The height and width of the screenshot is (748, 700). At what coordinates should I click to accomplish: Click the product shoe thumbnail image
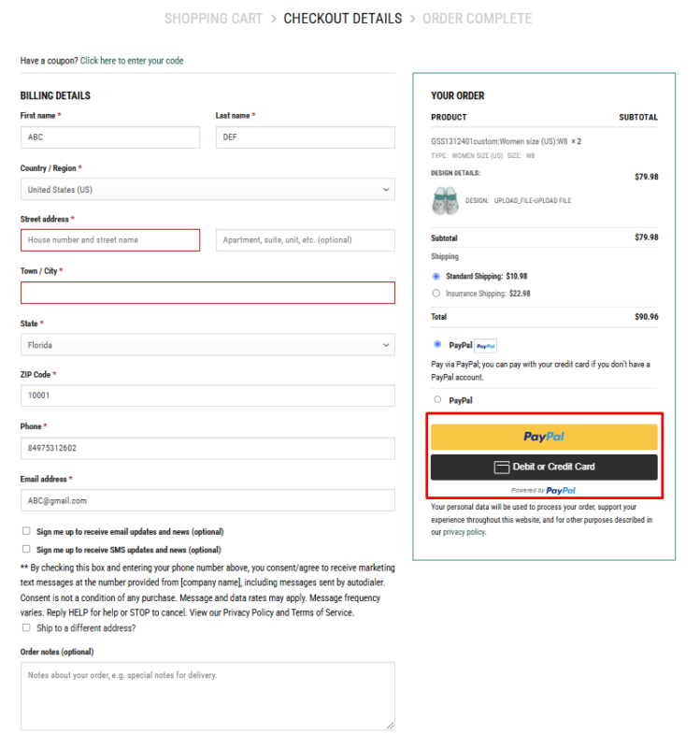coord(446,200)
